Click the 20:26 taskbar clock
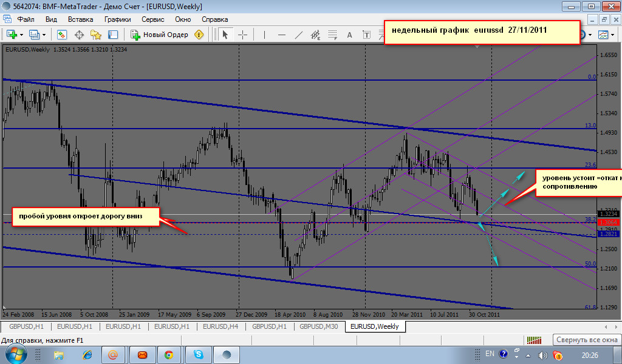622x364 pixels. pos(590,356)
